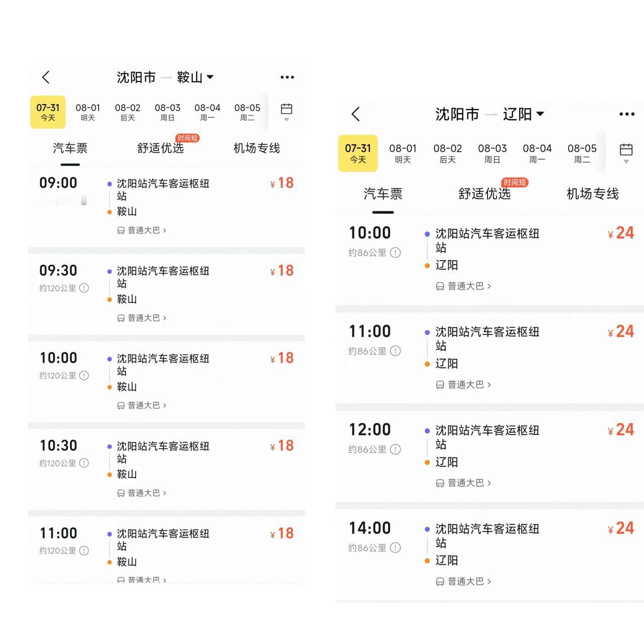This screenshot has height=644, width=644.
Task: Expand the 鞍山 destination dropdown
Action: tap(195, 77)
